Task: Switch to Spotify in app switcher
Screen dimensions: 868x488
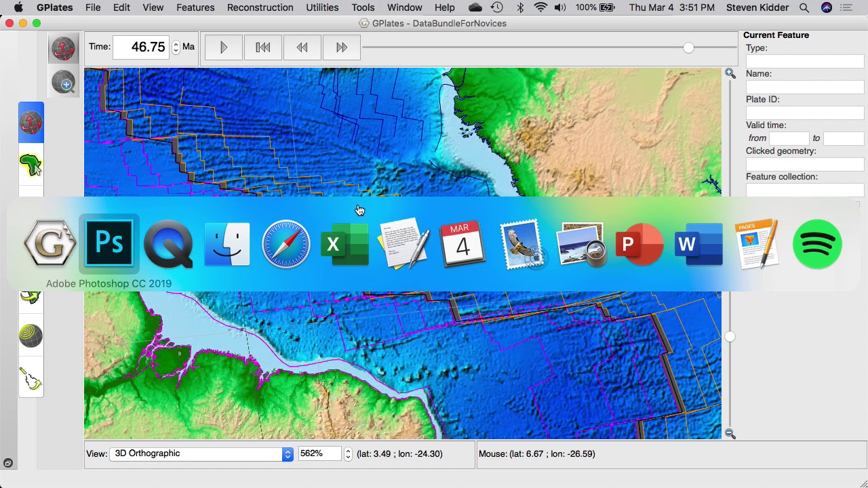Action: click(x=817, y=244)
